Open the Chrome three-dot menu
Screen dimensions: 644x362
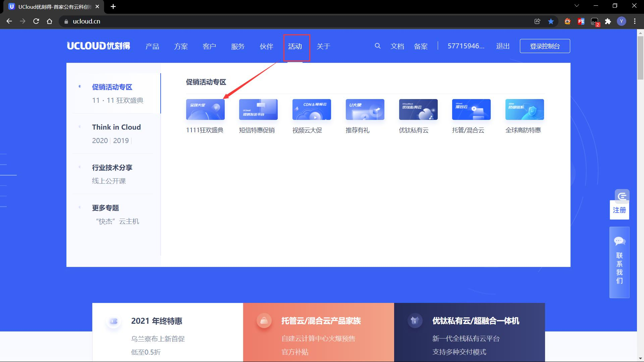[x=635, y=21]
